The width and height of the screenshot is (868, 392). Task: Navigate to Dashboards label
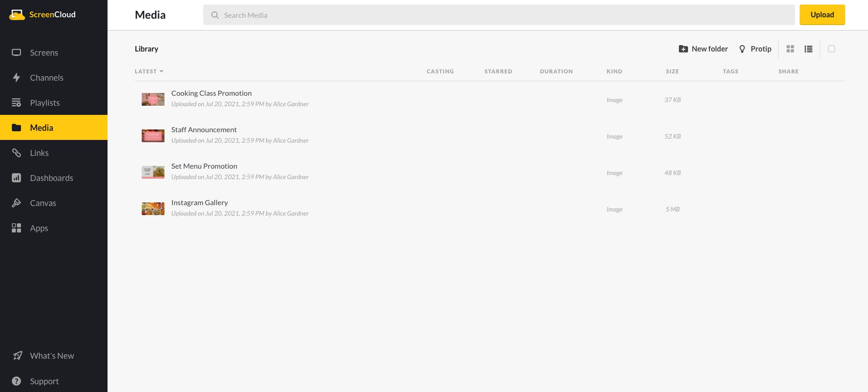[51, 178]
